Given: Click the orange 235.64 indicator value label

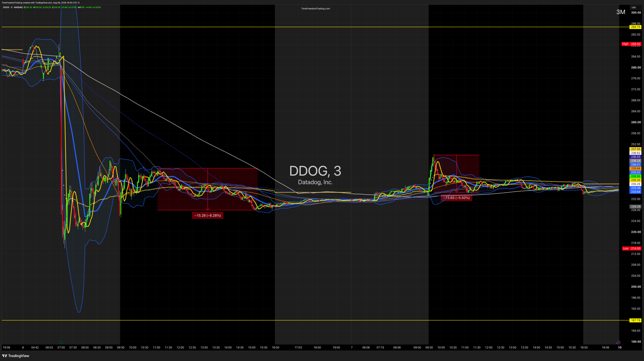Looking at the screenshot, I should (x=636, y=169).
